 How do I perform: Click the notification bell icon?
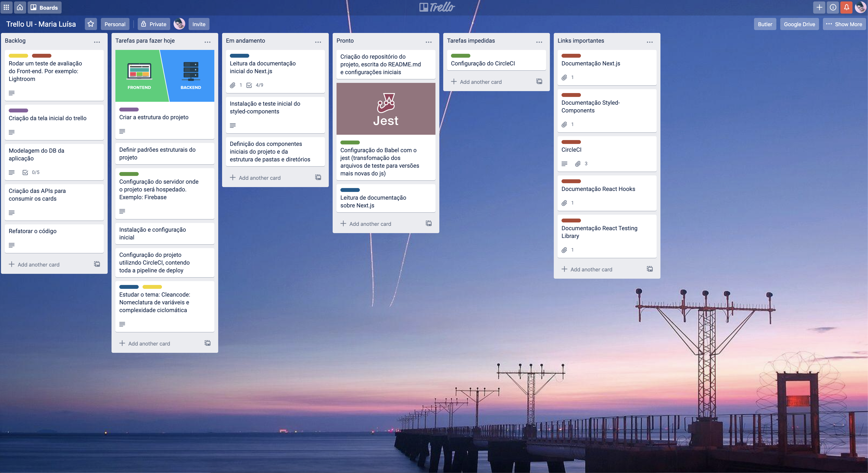846,7
